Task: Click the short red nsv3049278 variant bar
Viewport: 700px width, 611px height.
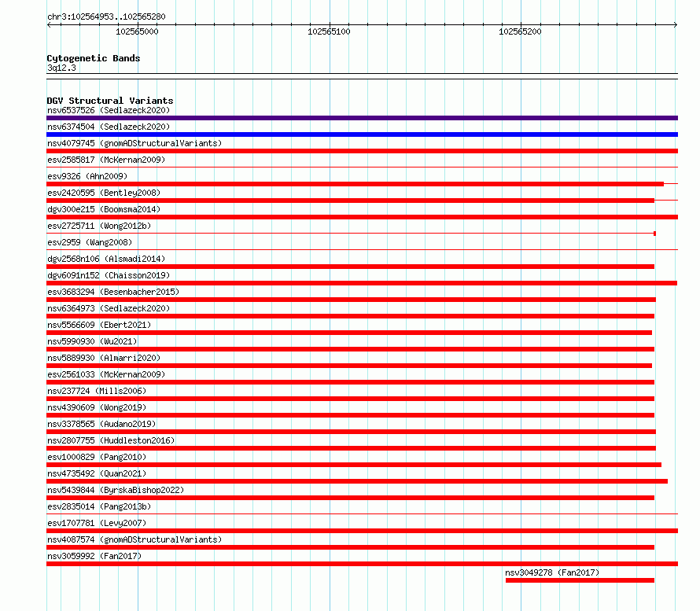Action: (580, 580)
